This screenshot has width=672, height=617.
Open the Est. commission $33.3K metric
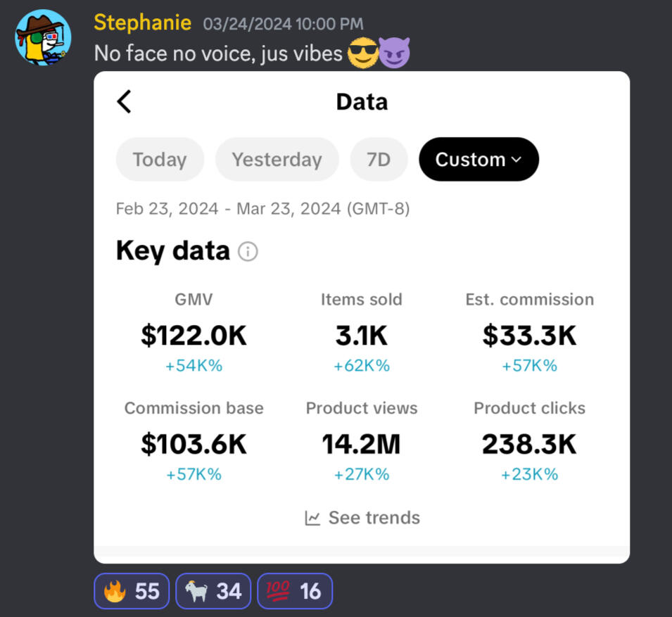529,335
